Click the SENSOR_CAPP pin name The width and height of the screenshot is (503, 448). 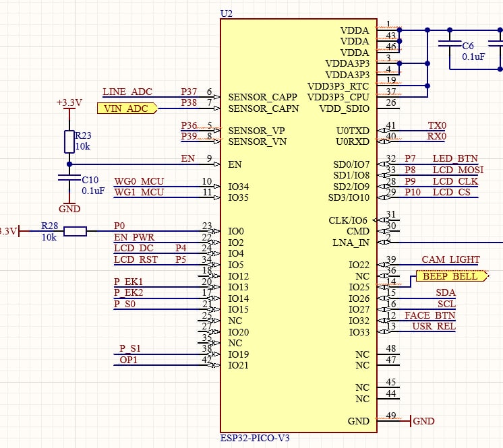click(263, 97)
